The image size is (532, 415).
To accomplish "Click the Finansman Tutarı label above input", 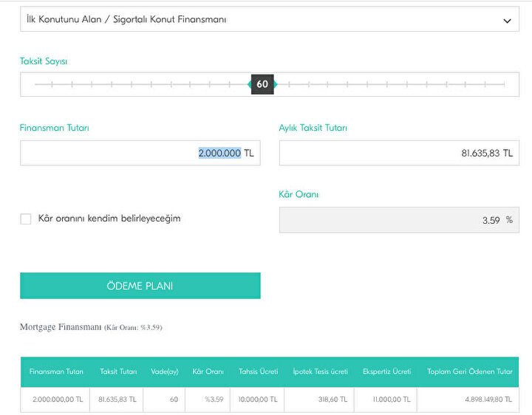I will tap(54, 128).
